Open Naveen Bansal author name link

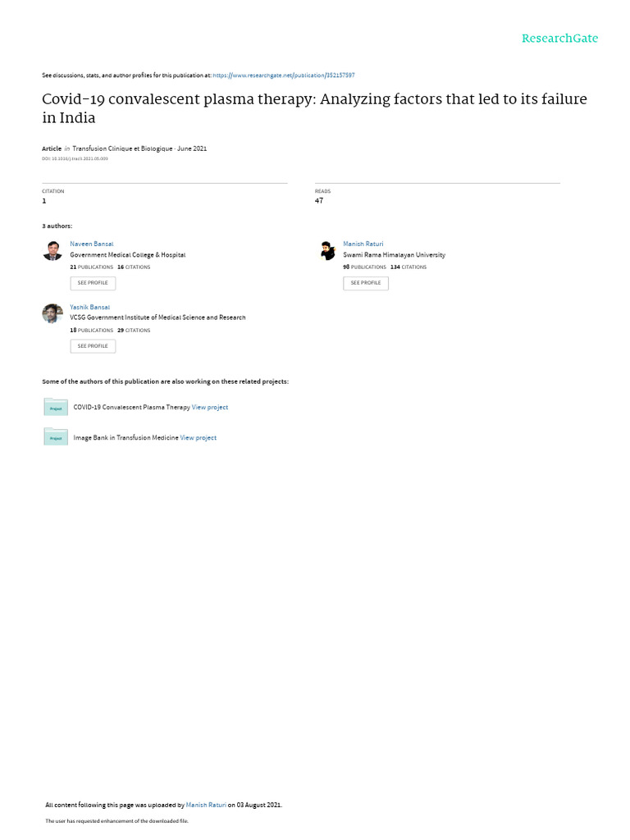click(92, 244)
